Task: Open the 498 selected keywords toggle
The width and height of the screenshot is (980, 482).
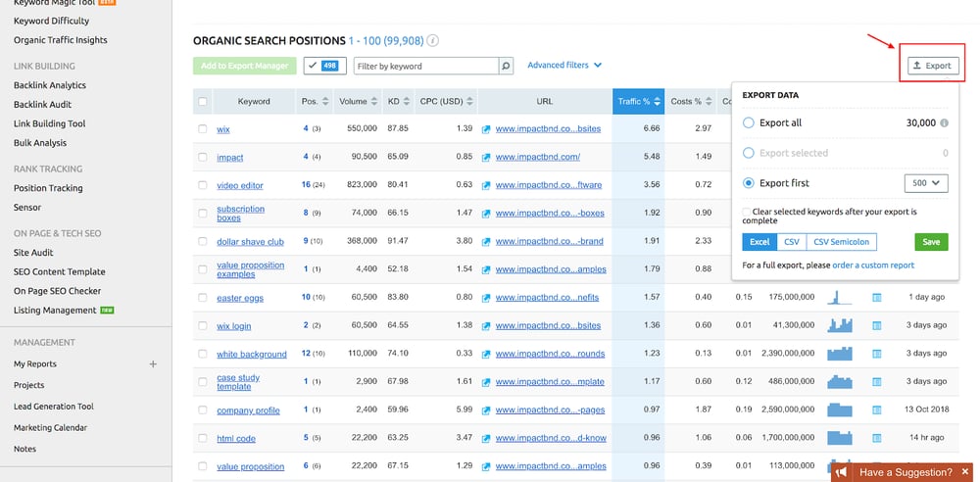Action: [x=325, y=66]
